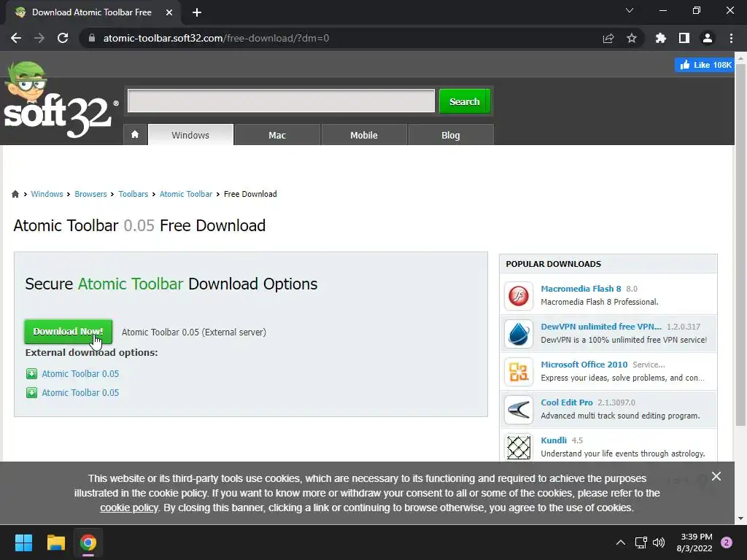The height and width of the screenshot is (560, 747).
Task: Open the clock showing 3:39 PM
Action: (694, 542)
